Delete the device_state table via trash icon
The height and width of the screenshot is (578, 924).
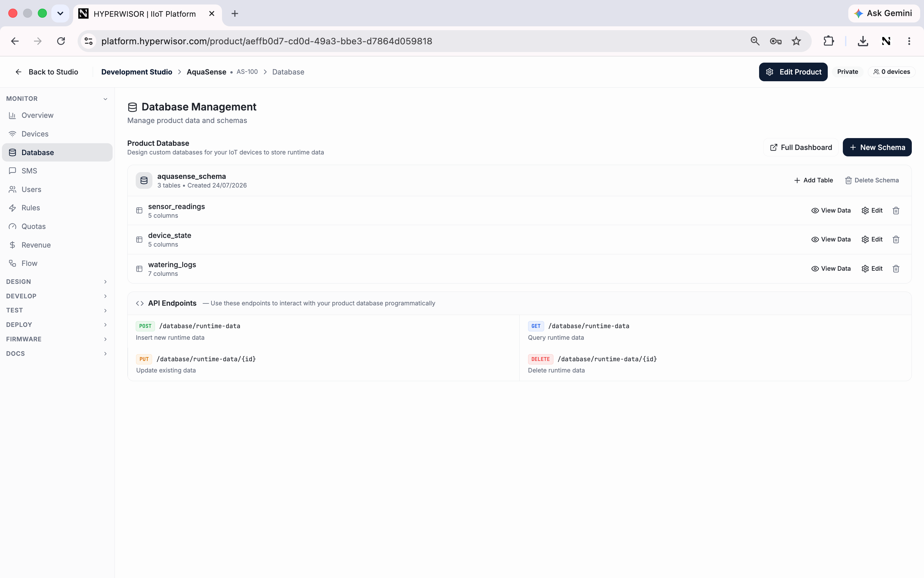pyautogui.click(x=896, y=240)
